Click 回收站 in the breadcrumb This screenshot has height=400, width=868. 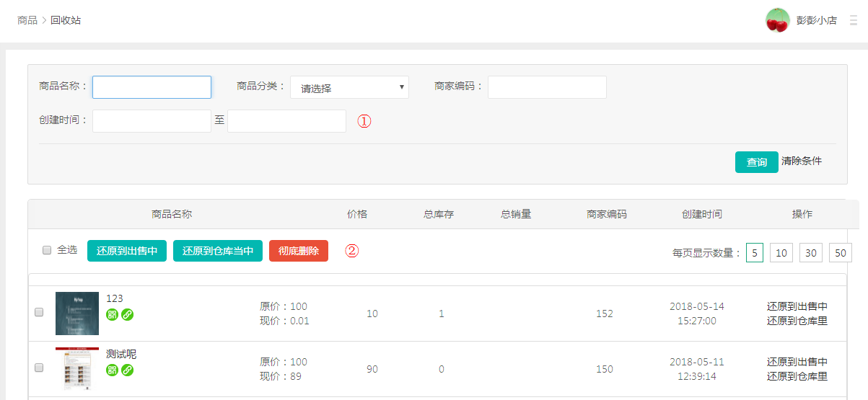pyautogui.click(x=66, y=20)
